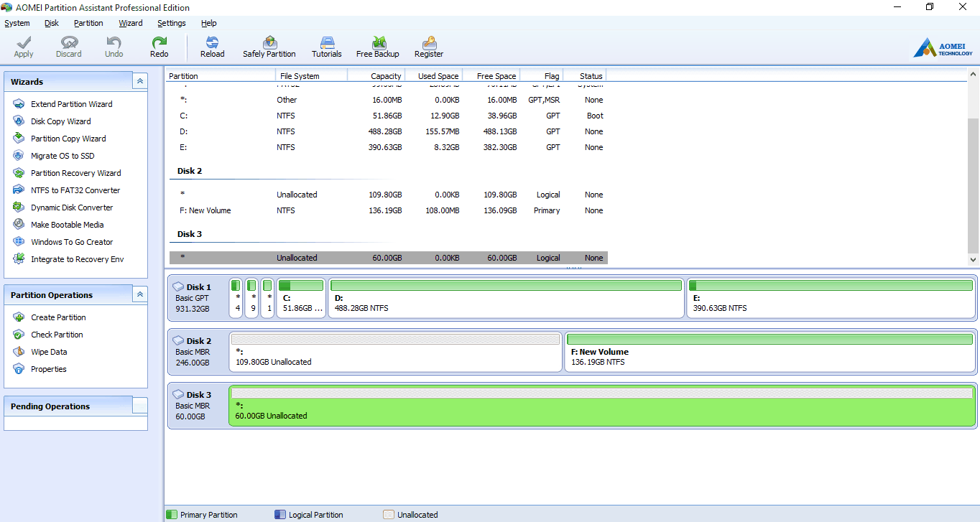Select the F: New Volume list row
The width and height of the screenshot is (980, 522).
point(388,210)
